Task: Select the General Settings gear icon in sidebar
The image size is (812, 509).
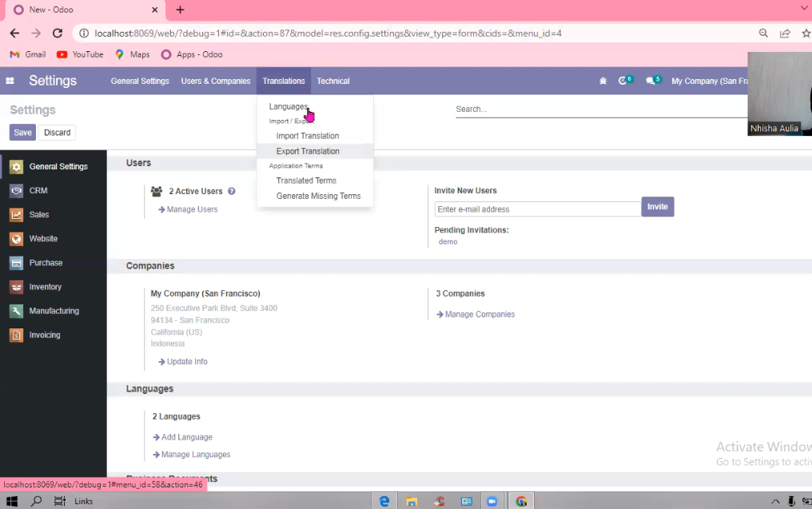Action: [x=17, y=167]
